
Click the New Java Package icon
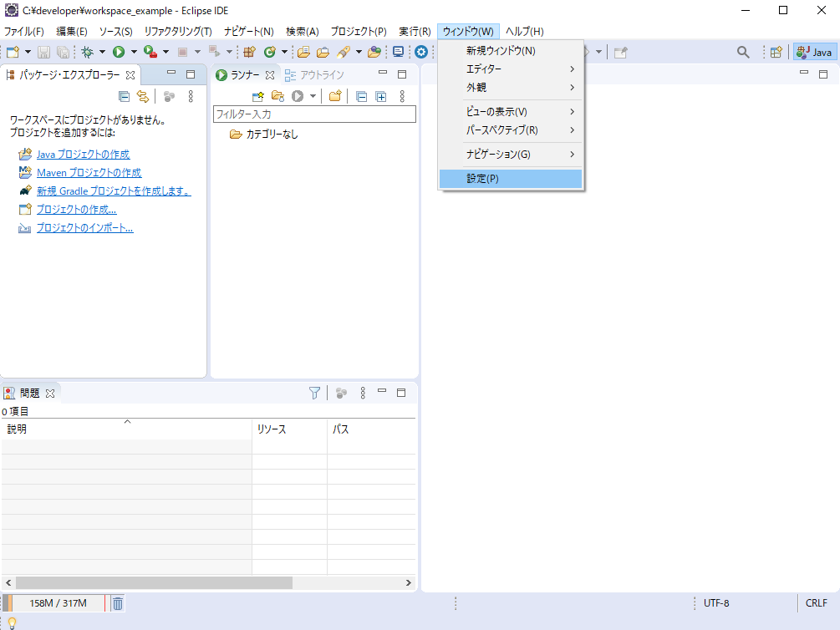click(249, 52)
